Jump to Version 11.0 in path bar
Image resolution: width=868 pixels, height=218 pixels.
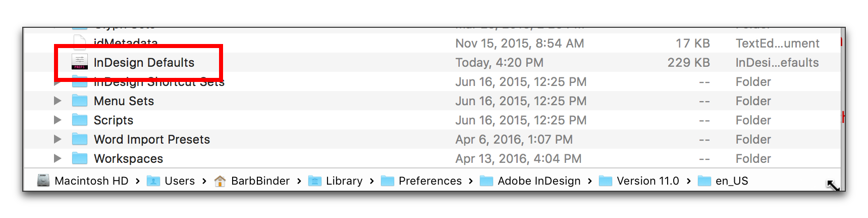(x=639, y=181)
